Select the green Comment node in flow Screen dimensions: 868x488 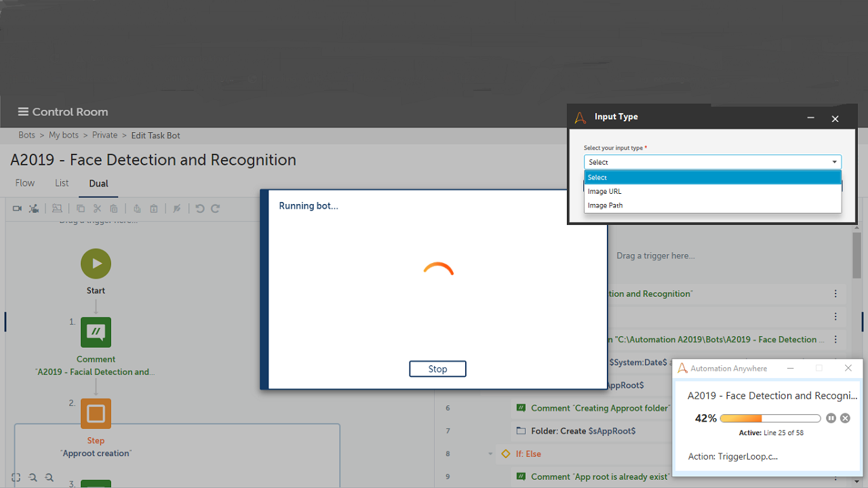[x=96, y=332]
